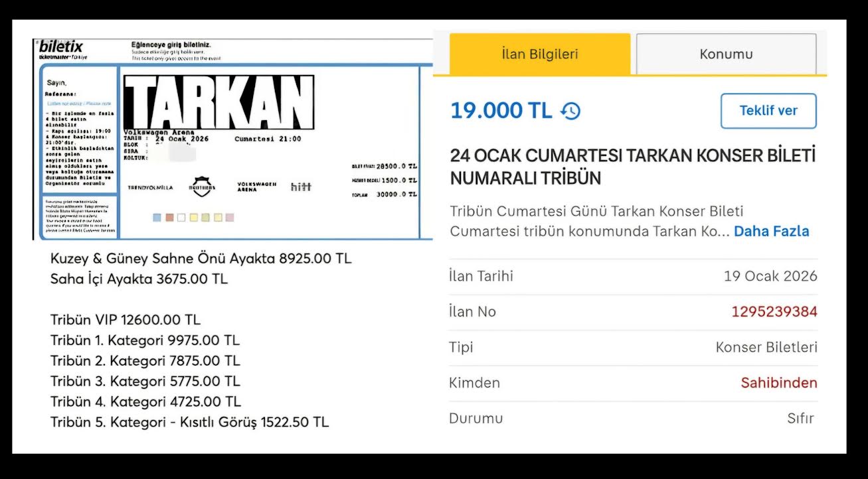
Task: Click the Tarkan konser bileti listing title
Action: point(632,167)
